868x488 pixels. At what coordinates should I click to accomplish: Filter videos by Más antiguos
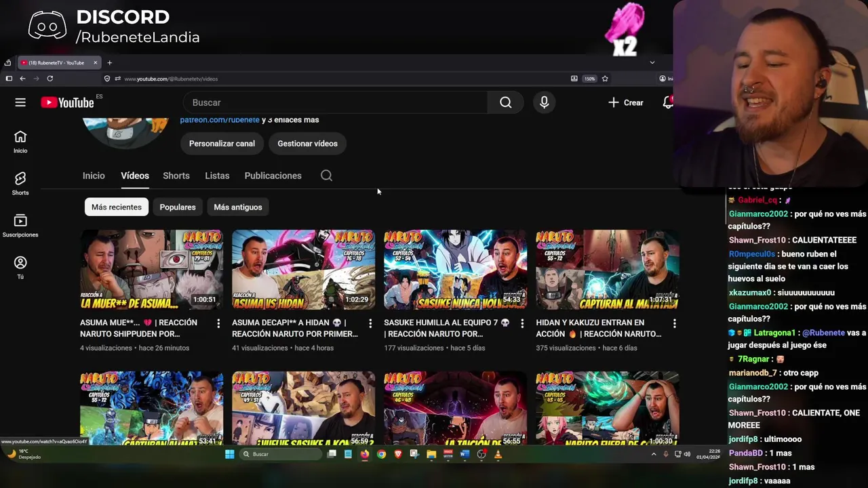(x=238, y=207)
